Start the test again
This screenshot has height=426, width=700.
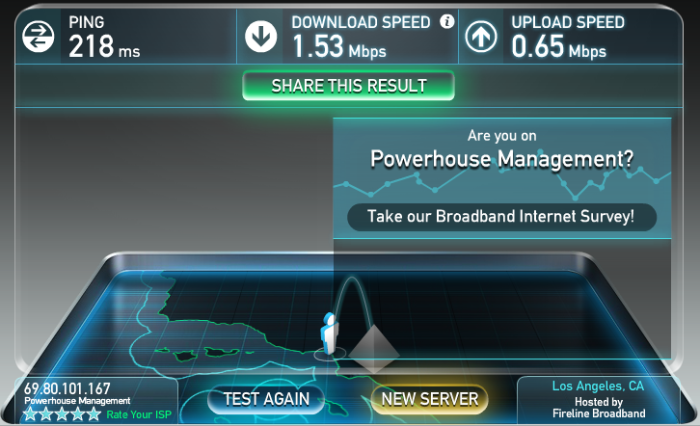click(x=266, y=399)
